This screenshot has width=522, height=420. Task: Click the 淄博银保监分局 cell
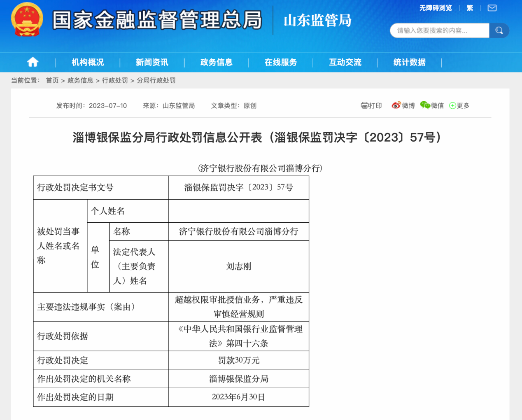point(239,379)
